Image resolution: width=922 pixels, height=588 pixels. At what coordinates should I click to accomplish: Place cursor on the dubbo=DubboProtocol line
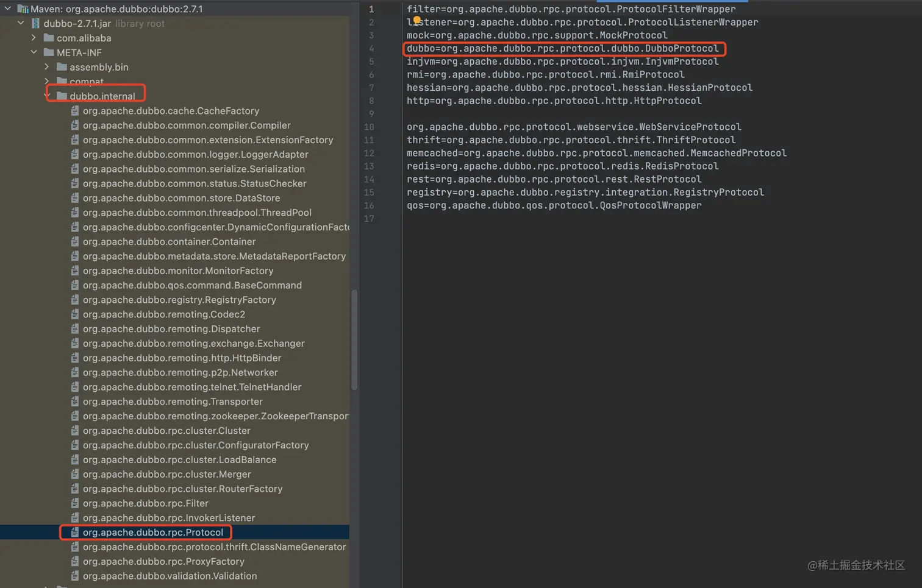(x=563, y=48)
